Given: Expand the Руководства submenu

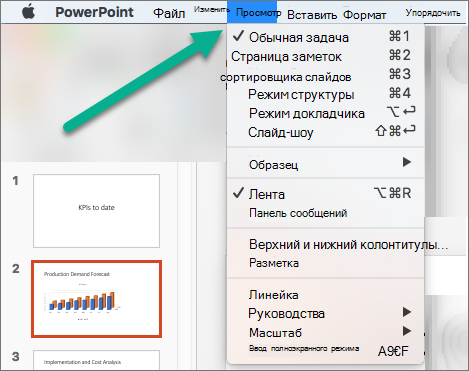Looking at the screenshot, I should pyautogui.click(x=325, y=313).
